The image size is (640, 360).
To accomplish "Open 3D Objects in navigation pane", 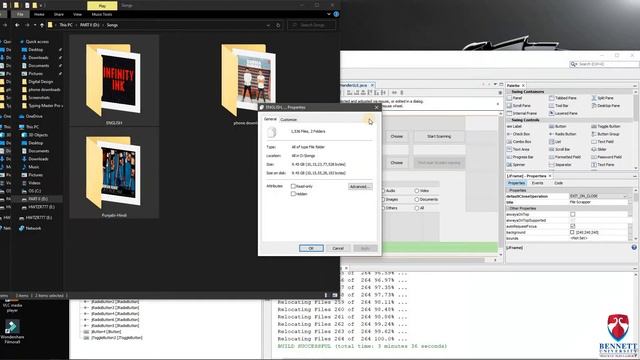I will point(38,135).
